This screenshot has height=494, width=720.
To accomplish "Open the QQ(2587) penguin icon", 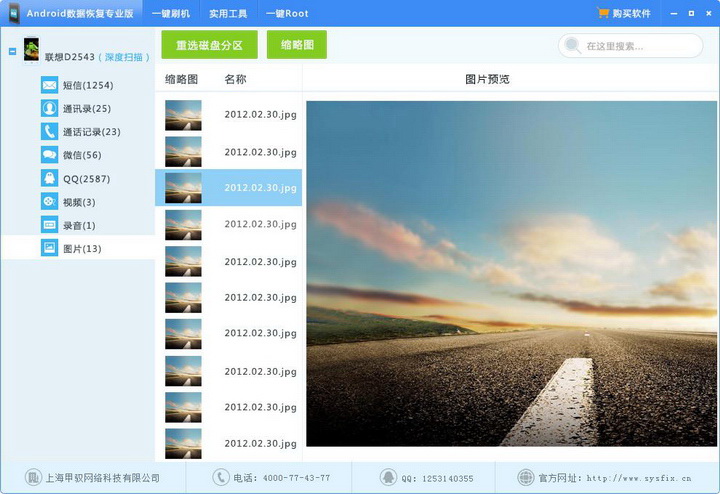I will pyautogui.click(x=50, y=178).
